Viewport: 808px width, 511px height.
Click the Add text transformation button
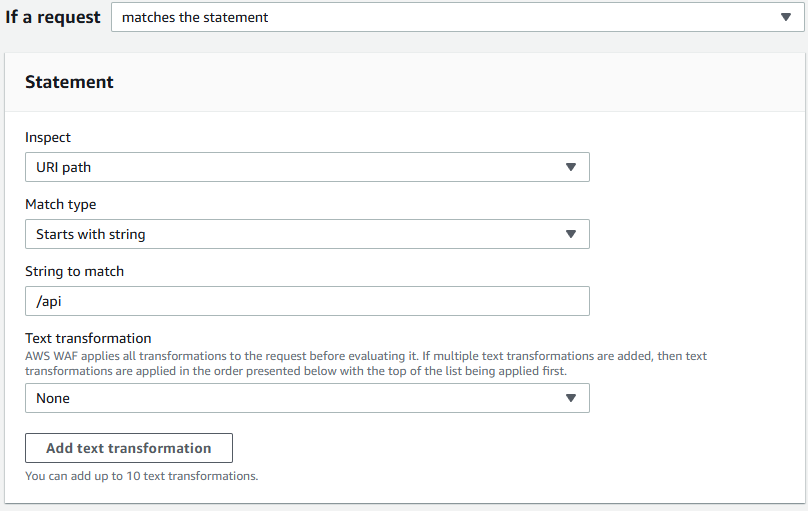[128, 448]
